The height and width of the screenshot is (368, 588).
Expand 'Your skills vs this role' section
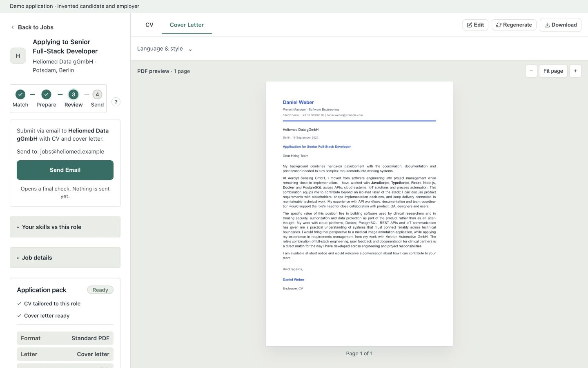65,227
